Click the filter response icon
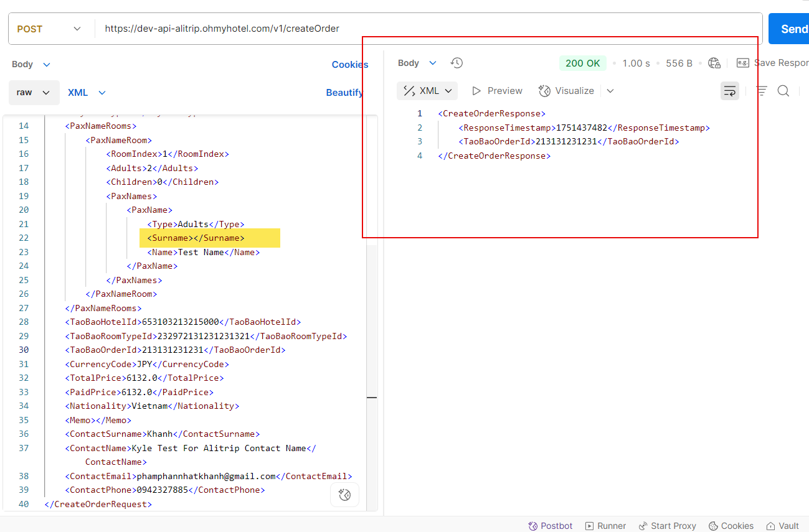The height and width of the screenshot is (532, 809). pyautogui.click(x=761, y=91)
